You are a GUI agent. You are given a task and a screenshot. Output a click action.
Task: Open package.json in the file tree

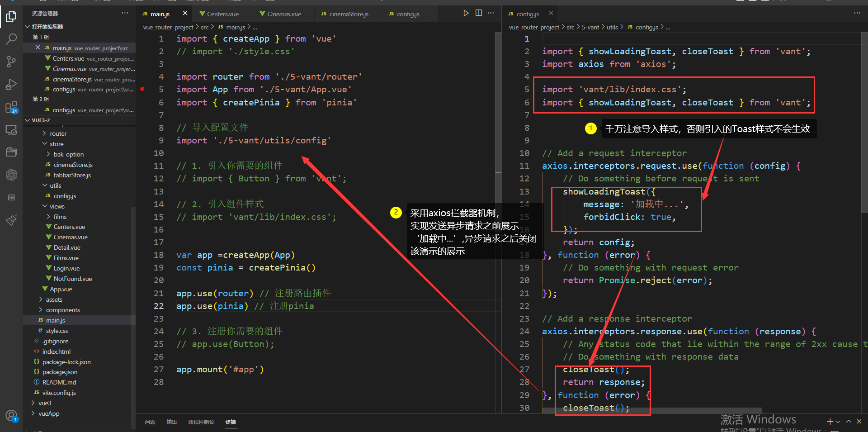point(60,372)
